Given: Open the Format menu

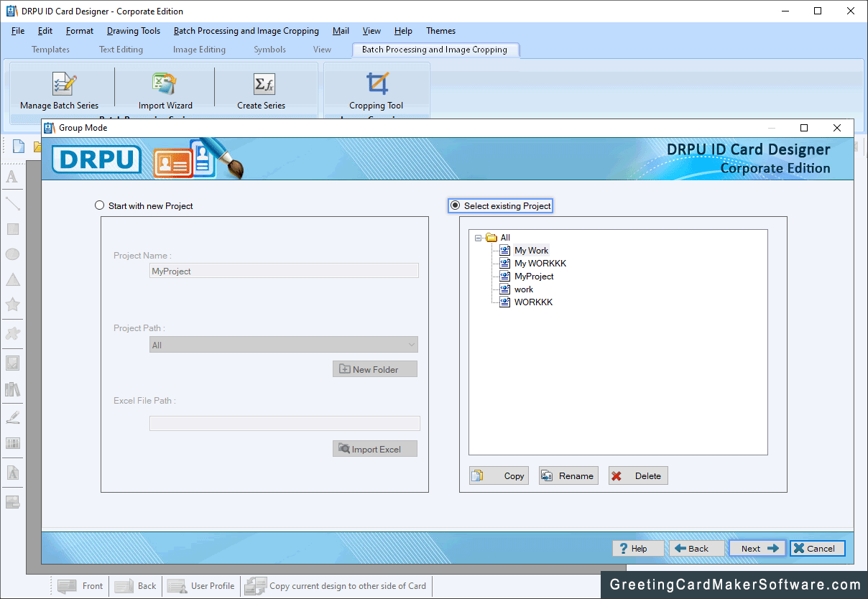Looking at the screenshot, I should [x=80, y=31].
